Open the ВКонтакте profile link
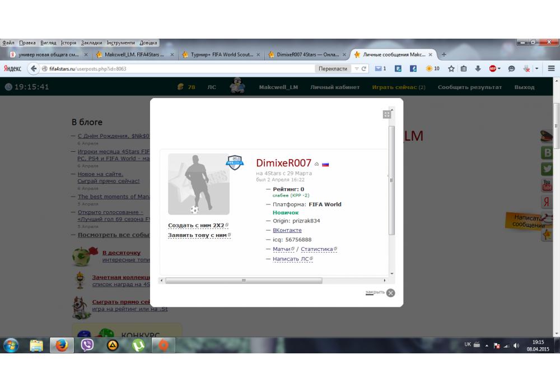The height and width of the screenshot is (392, 560). pyautogui.click(x=287, y=230)
